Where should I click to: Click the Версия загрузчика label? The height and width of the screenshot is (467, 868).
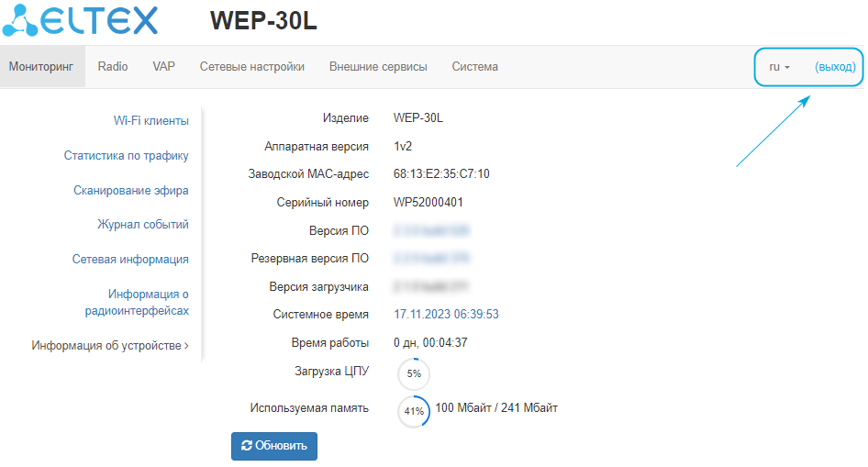coord(319,286)
